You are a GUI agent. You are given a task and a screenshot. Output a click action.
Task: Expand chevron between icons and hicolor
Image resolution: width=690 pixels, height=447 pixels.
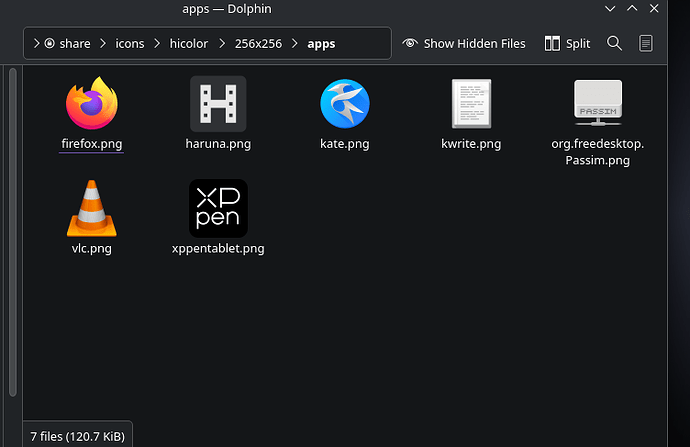point(157,43)
